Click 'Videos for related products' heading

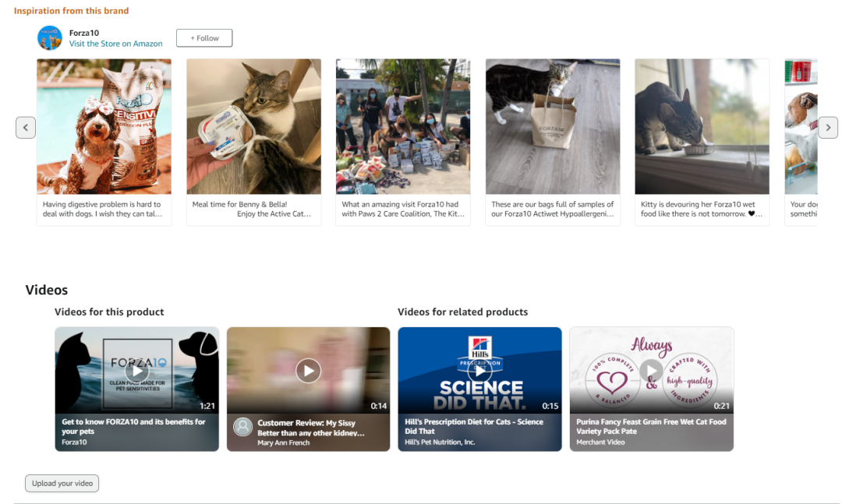tap(462, 312)
